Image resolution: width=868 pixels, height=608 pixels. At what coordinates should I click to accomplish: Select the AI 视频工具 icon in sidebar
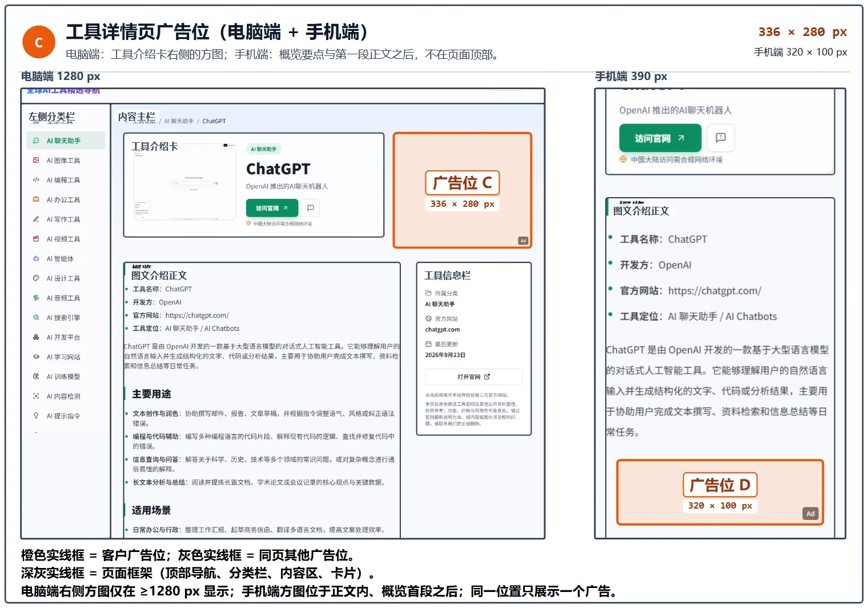click(36, 239)
